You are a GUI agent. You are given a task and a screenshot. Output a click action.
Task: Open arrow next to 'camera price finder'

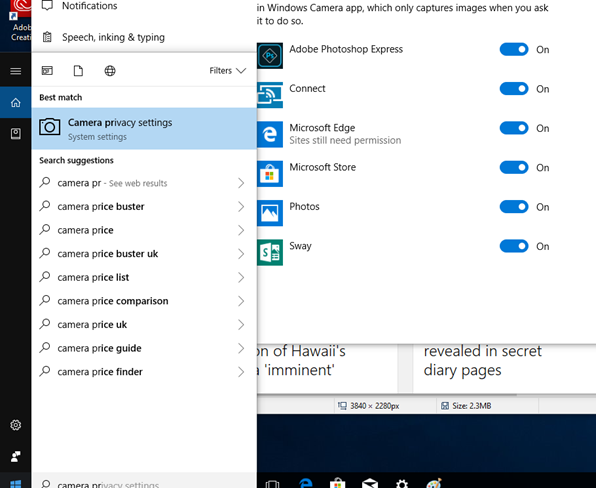tap(241, 372)
